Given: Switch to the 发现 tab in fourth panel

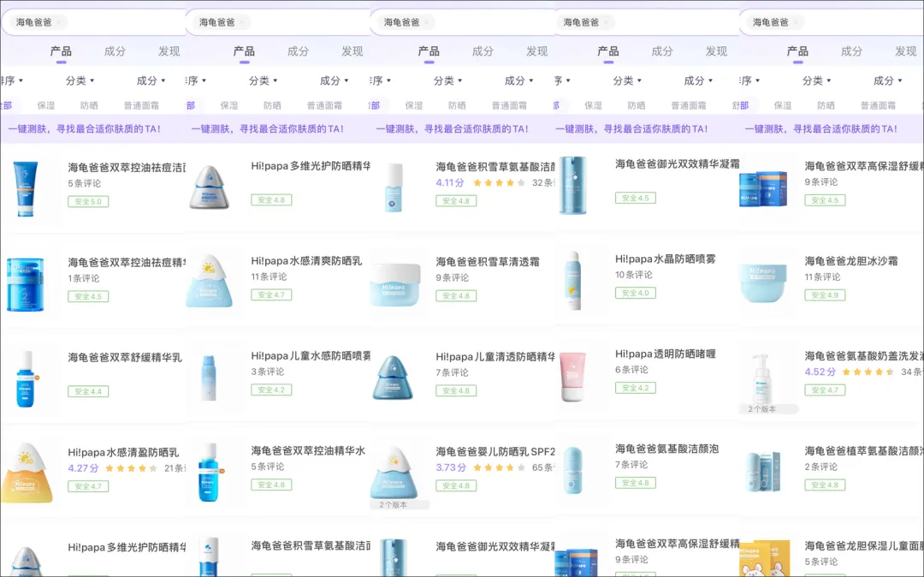Looking at the screenshot, I should coord(716,51).
